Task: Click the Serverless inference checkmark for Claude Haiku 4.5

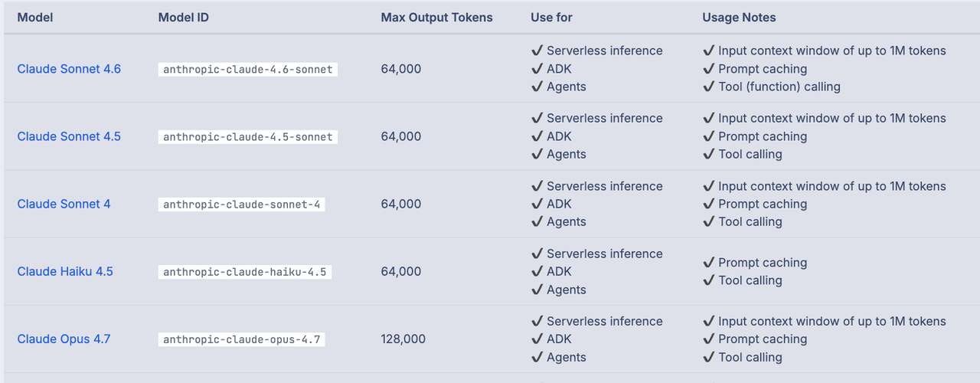Action: (537, 254)
